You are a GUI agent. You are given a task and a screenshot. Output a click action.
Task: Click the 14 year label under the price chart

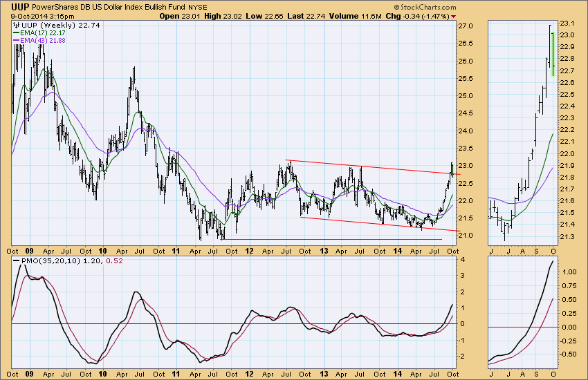[x=397, y=251]
